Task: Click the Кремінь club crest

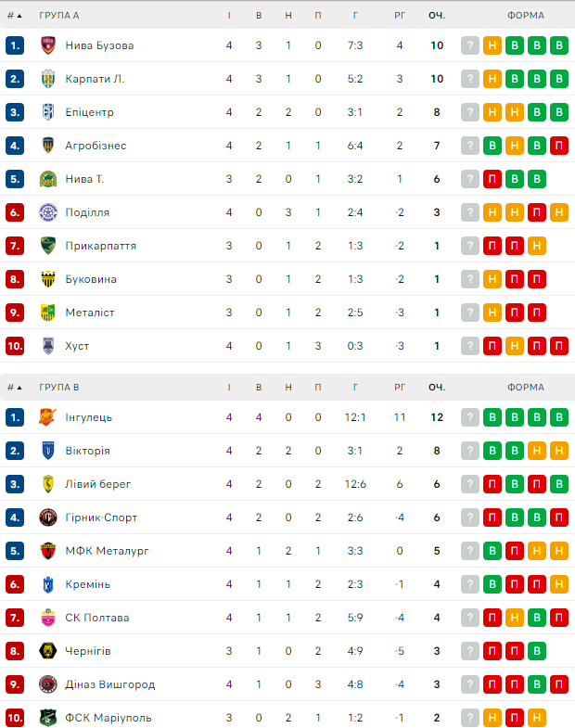Action: click(48, 584)
